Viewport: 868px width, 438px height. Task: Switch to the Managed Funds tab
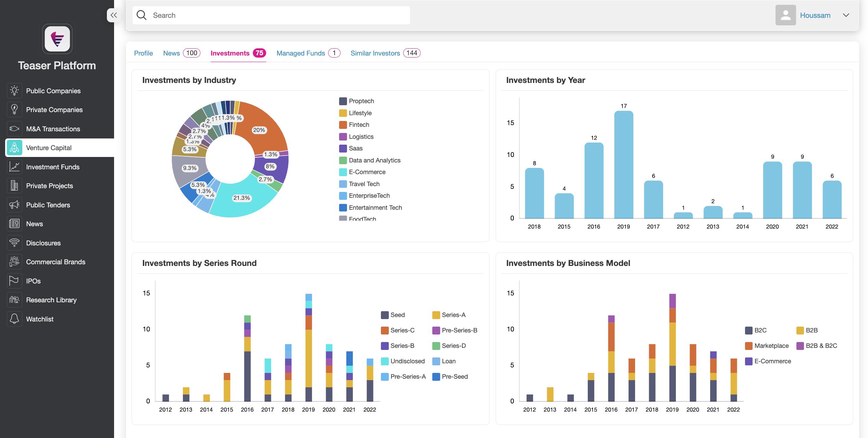point(300,53)
